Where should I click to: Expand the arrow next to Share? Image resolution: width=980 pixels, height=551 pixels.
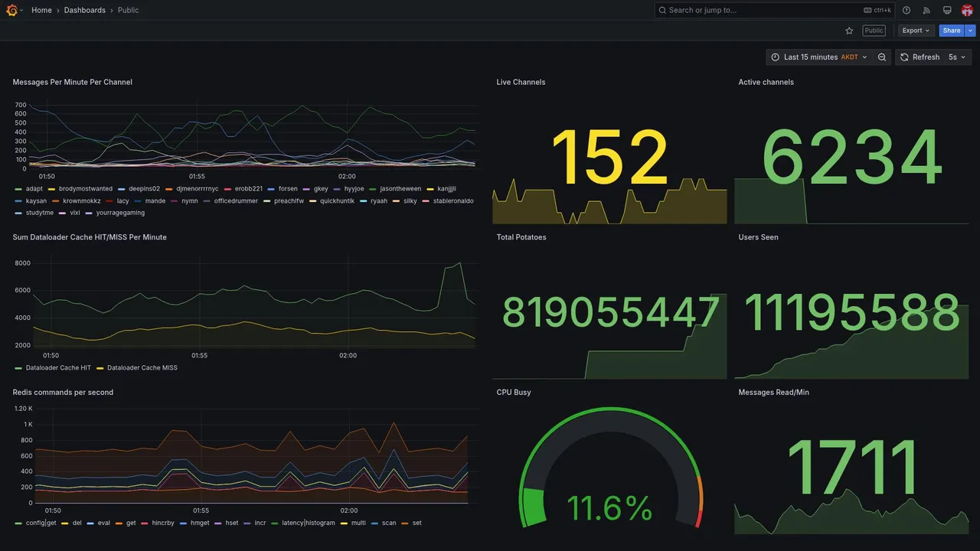coord(971,31)
